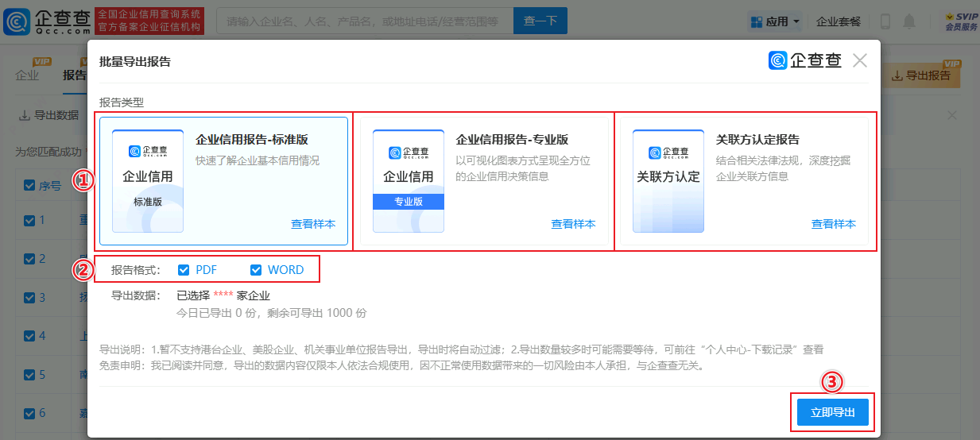The height and width of the screenshot is (440, 980).
Task: Open notifications bell icon
Action: (909, 21)
